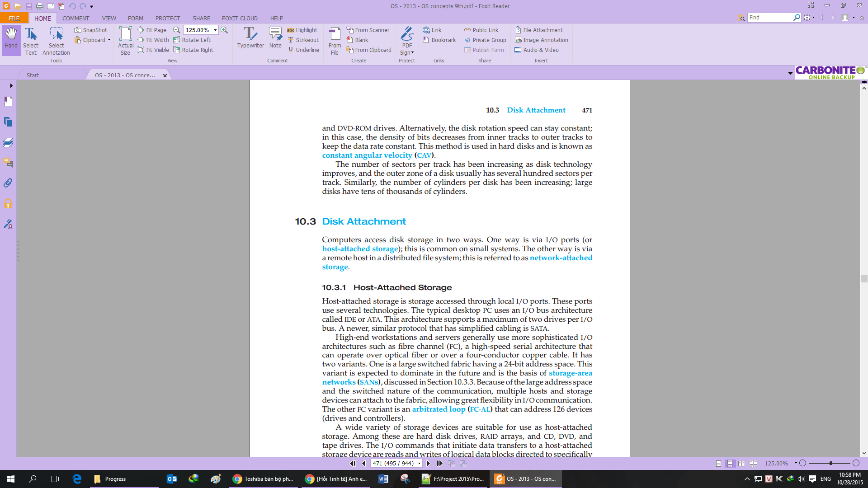
Task: Open the page number dropdown
Action: pyautogui.click(x=419, y=464)
